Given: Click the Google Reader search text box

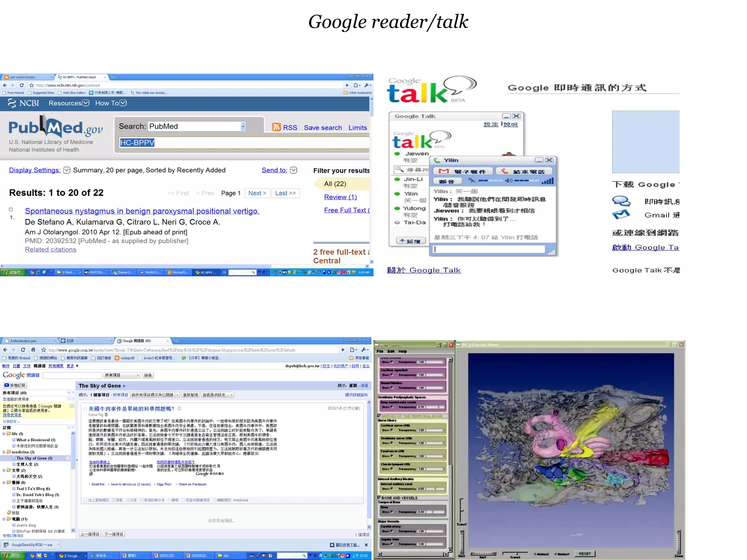Looking at the screenshot, I should pyautogui.click(x=72, y=375).
